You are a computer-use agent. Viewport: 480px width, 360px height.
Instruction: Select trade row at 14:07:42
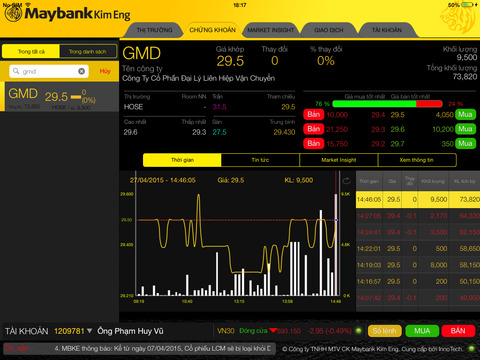point(418,298)
